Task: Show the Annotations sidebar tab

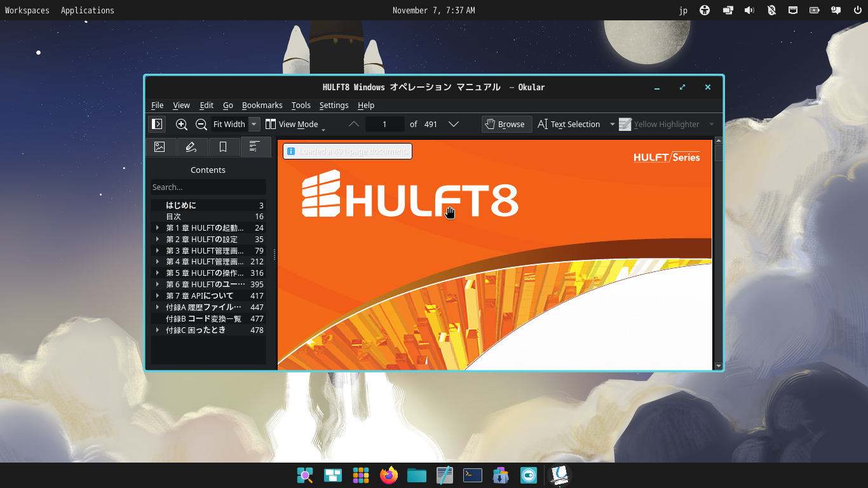Action: 191,147
